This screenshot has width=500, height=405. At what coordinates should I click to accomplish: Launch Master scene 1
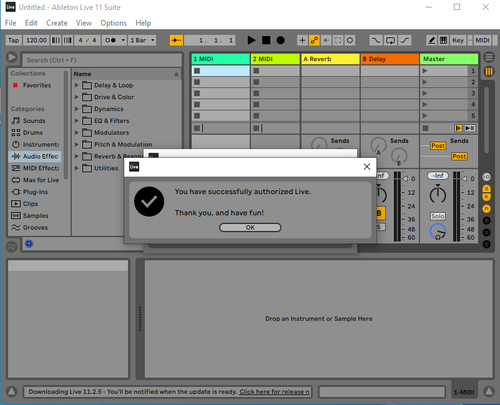pyautogui.click(x=425, y=71)
